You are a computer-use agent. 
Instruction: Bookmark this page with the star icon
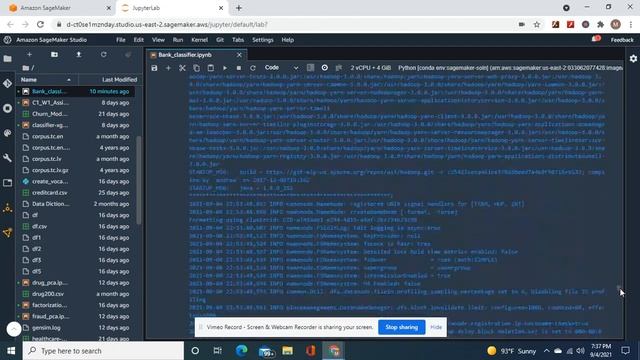[537, 24]
